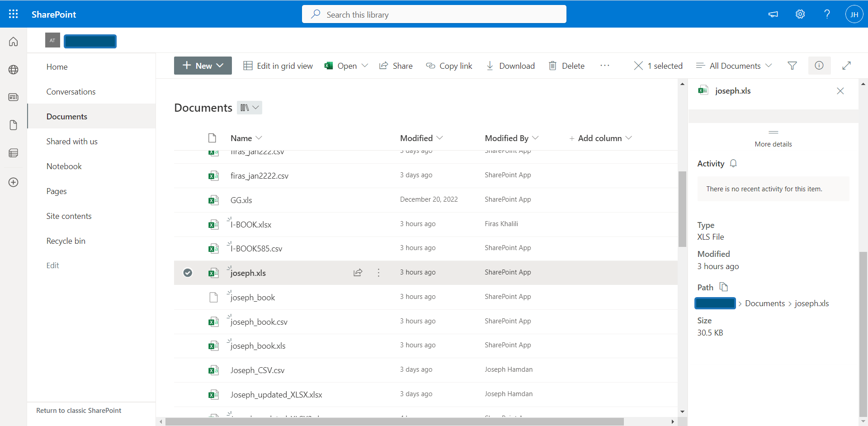Open the New item dropdown
Viewport: 868px width, 426px height.
point(203,66)
